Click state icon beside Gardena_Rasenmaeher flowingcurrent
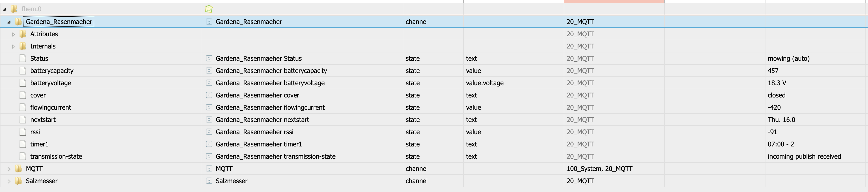 209,107
